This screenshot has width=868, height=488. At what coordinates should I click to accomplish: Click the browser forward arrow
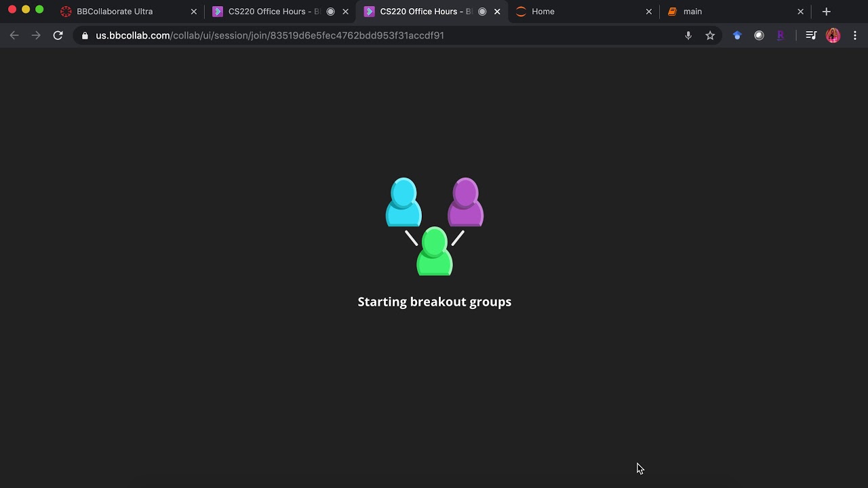pyautogui.click(x=36, y=35)
